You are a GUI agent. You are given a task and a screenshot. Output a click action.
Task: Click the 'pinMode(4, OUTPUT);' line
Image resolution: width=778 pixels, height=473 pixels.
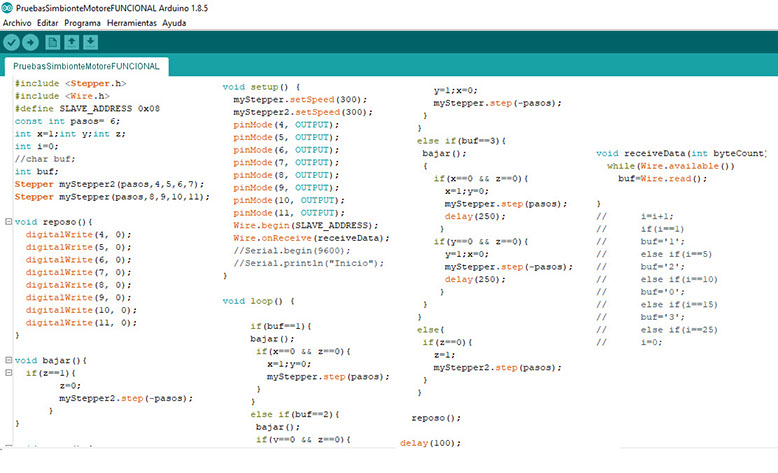(286, 125)
